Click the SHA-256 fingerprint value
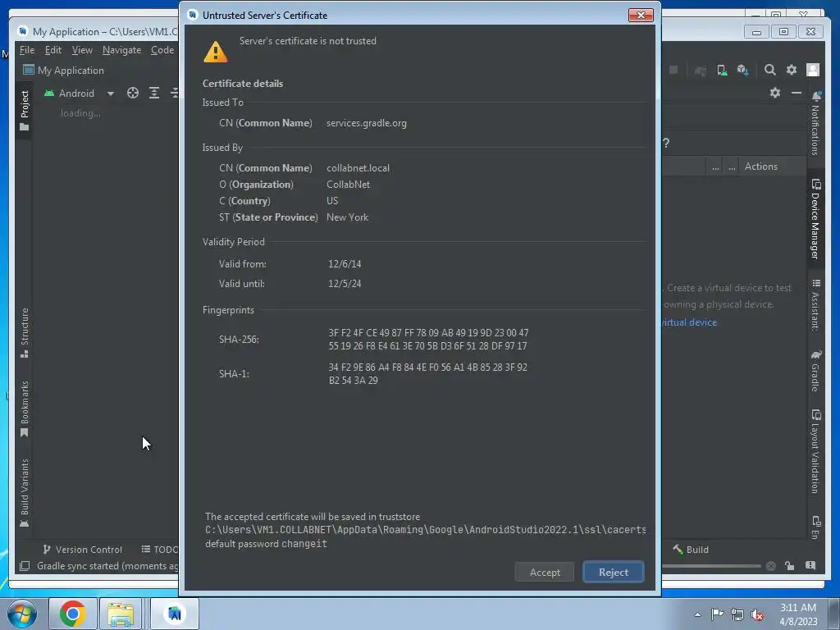The width and height of the screenshot is (840, 630). click(428, 340)
